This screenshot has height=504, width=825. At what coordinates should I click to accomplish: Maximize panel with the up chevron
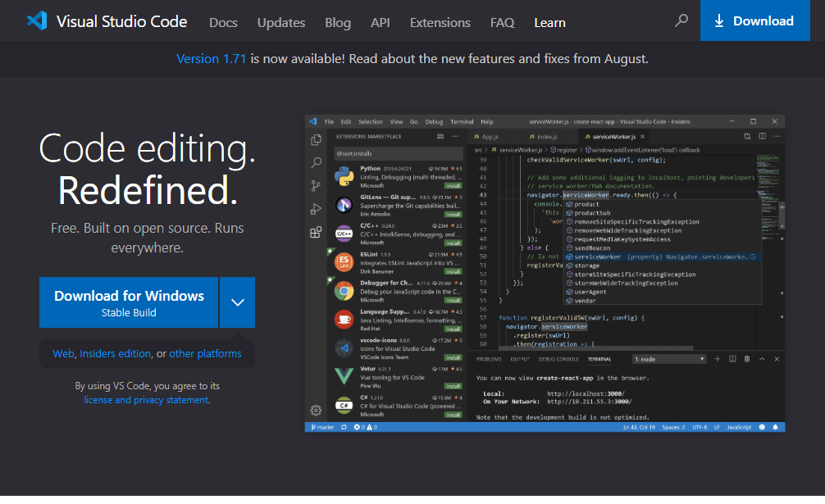(x=762, y=359)
